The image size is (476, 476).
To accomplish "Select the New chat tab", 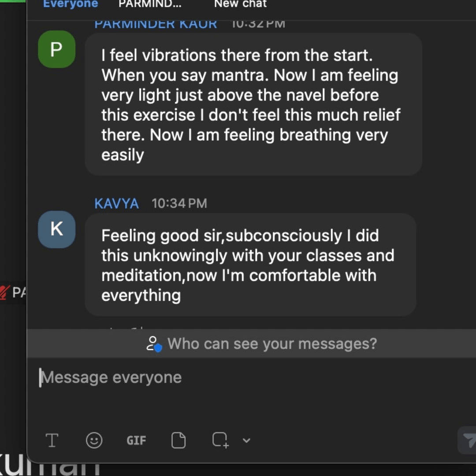I will tap(240, 4).
